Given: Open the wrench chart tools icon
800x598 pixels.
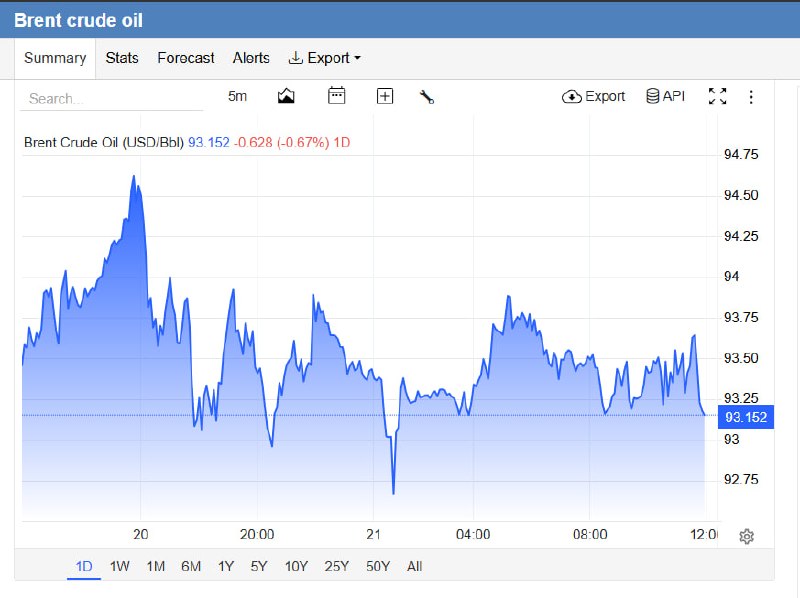Looking at the screenshot, I should coord(427,96).
